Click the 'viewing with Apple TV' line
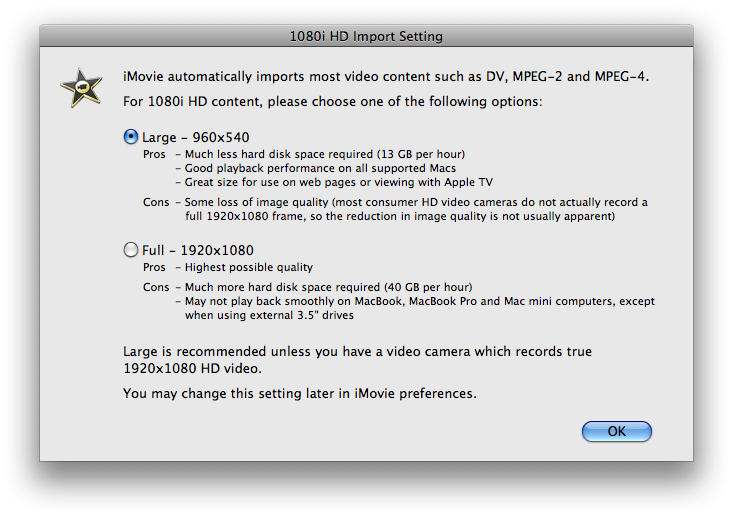The image size is (733, 516). (334, 182)
